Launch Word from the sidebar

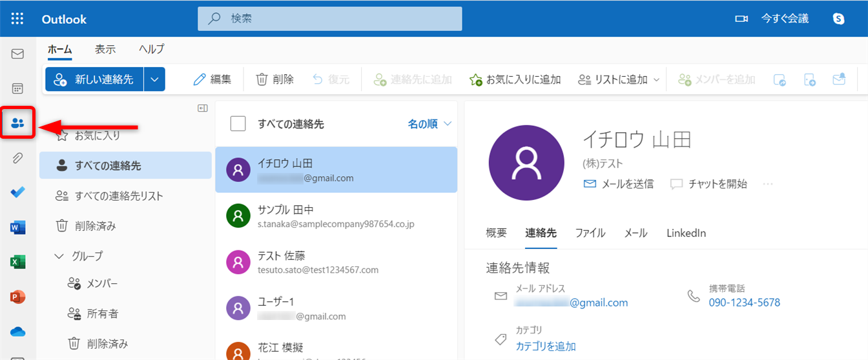coord(17,227)
